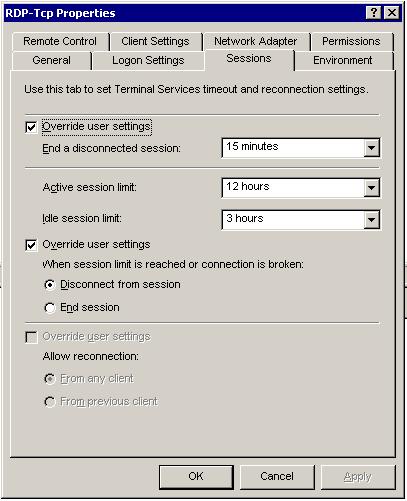Open the Client Settings tab

tap(155, 41)
